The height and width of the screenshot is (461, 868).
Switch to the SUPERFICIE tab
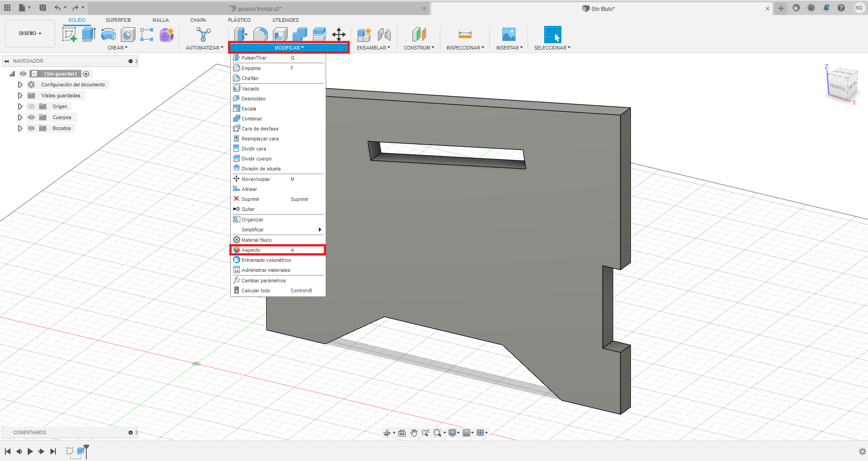118,20
